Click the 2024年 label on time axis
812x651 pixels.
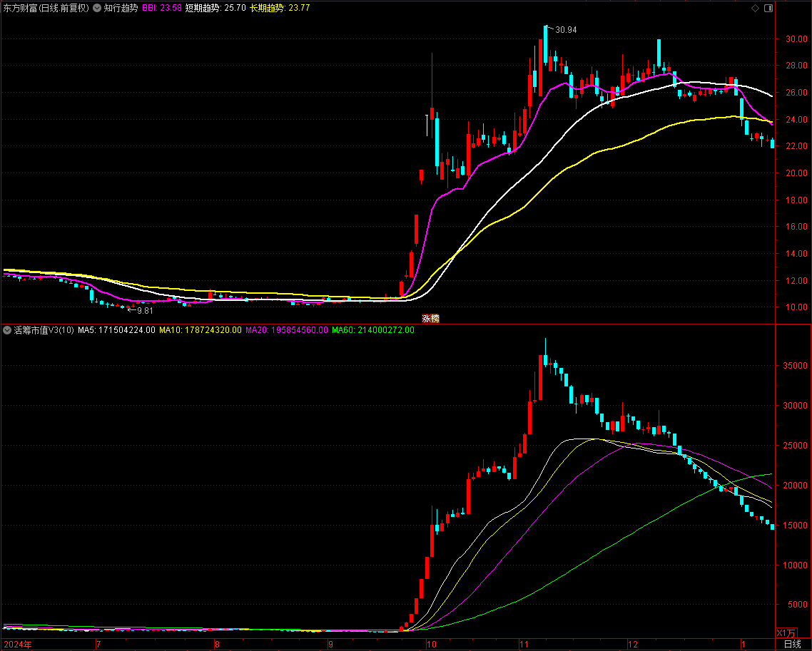click(18, 644)
